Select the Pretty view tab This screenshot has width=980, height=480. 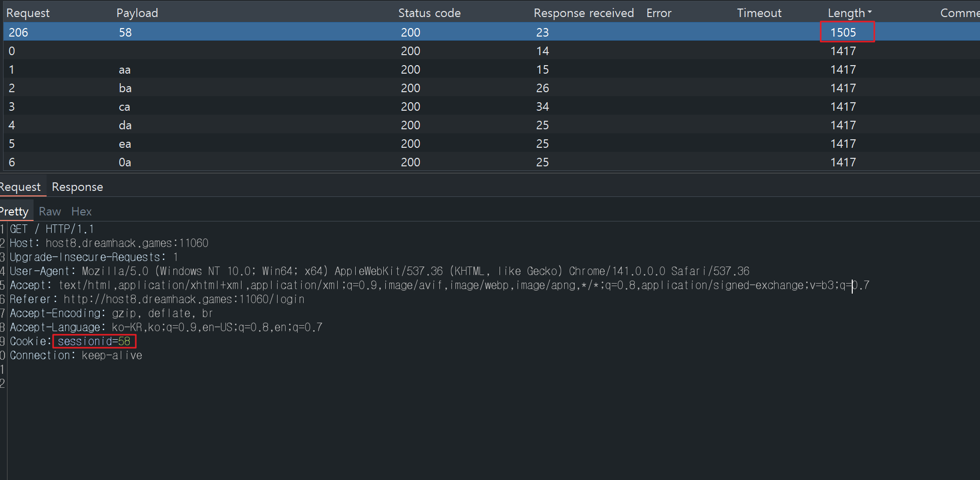(x=15, y=211)
